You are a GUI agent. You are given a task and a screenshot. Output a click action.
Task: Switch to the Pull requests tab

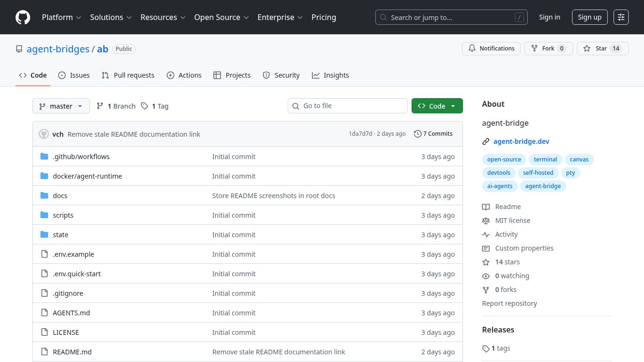coord(128,75)
